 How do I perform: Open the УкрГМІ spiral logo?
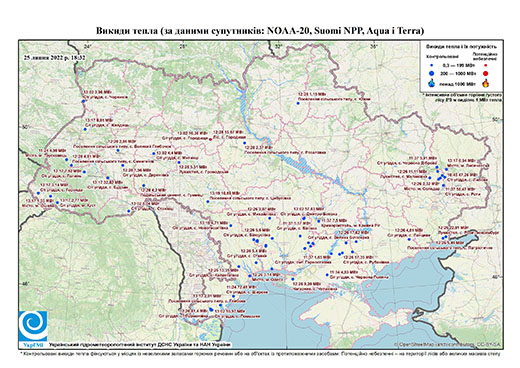[32, 326]
